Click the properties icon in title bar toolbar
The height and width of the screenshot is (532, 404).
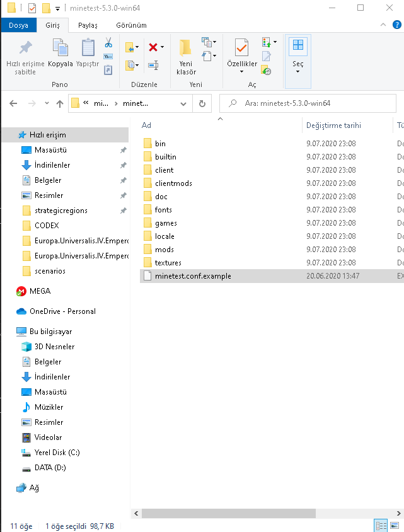pyautogui.click(x=32, y=8)
